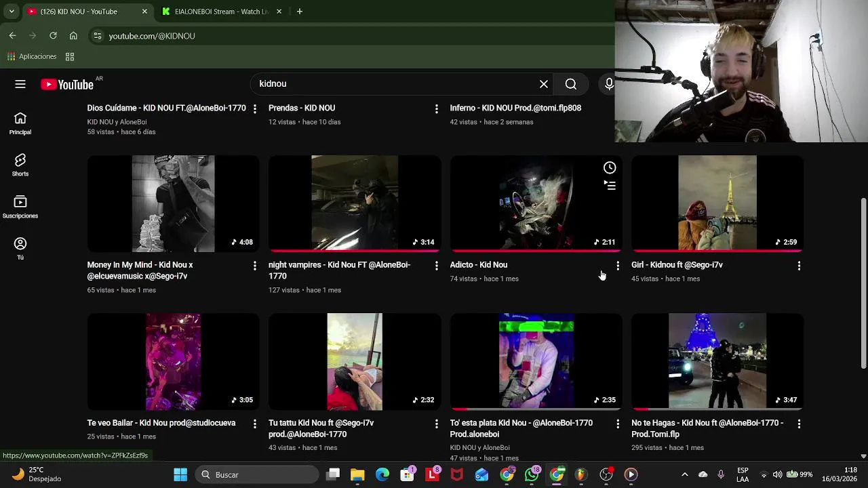Open options for Dios Cuídame video
This screenshot has height=488, width=868.
[x=255, y=108]
